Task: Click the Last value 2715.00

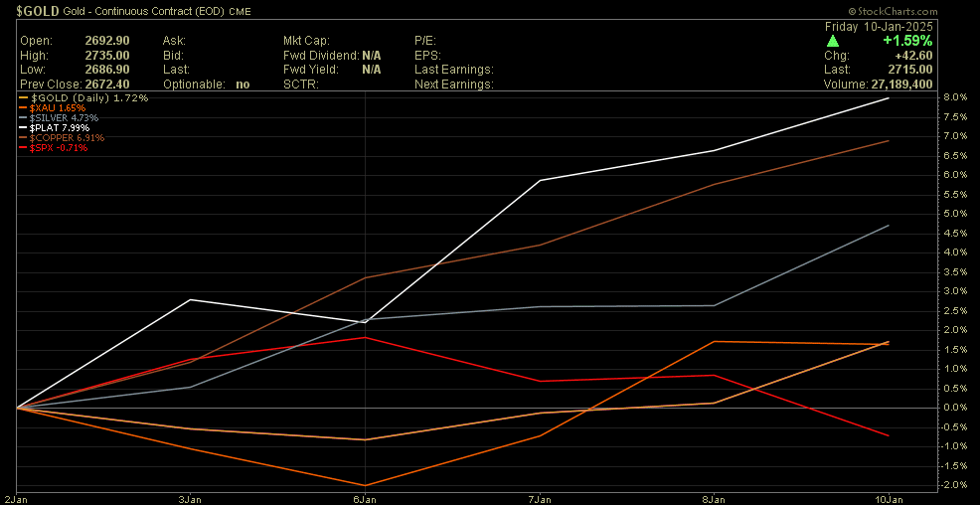Action: pos(911,70)
